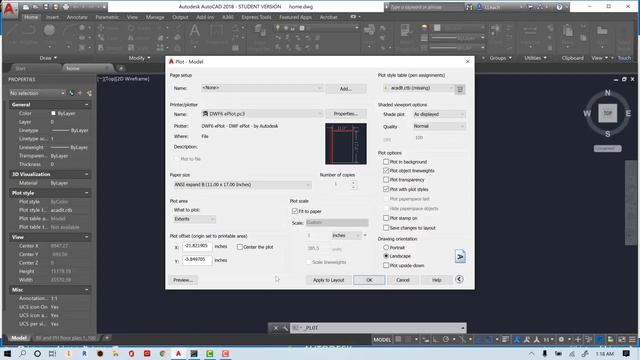The width and height of the screenshot is (640, 360).
Task: Check the Center the plot checkbox
Action: [240, 247]
